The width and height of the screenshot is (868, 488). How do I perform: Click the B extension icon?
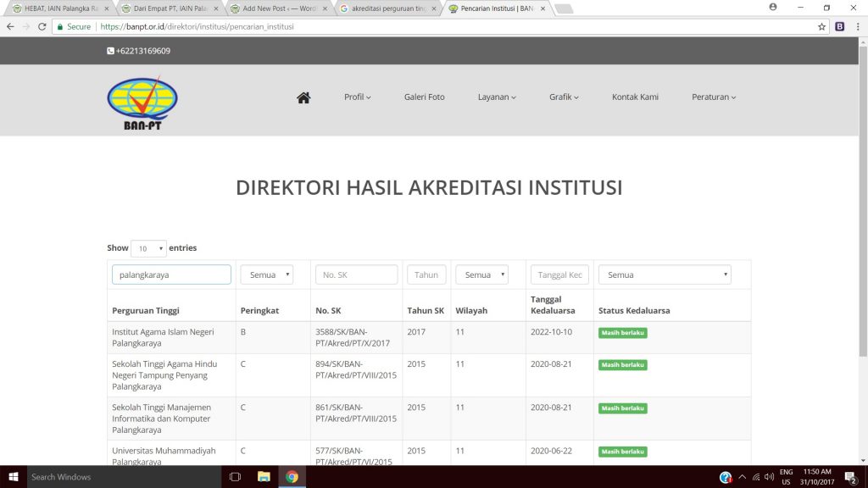tap(840, 26)
